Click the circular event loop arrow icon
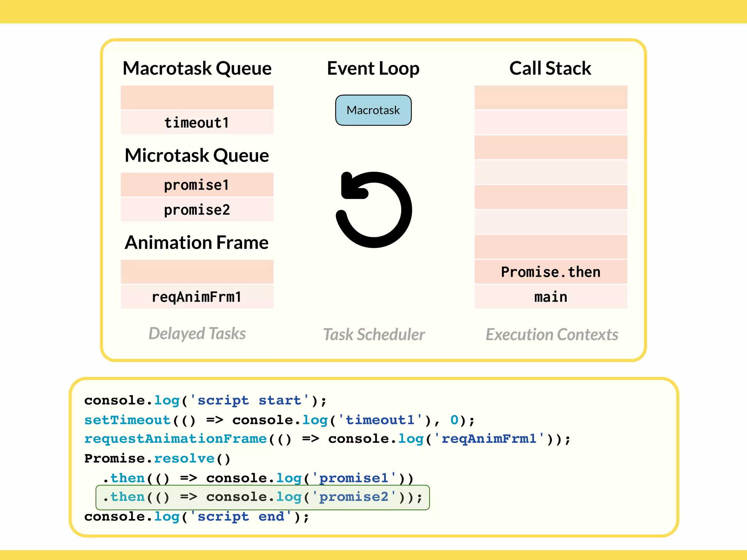The height and width of the screenshot is (560, 747). click(374, 210)
